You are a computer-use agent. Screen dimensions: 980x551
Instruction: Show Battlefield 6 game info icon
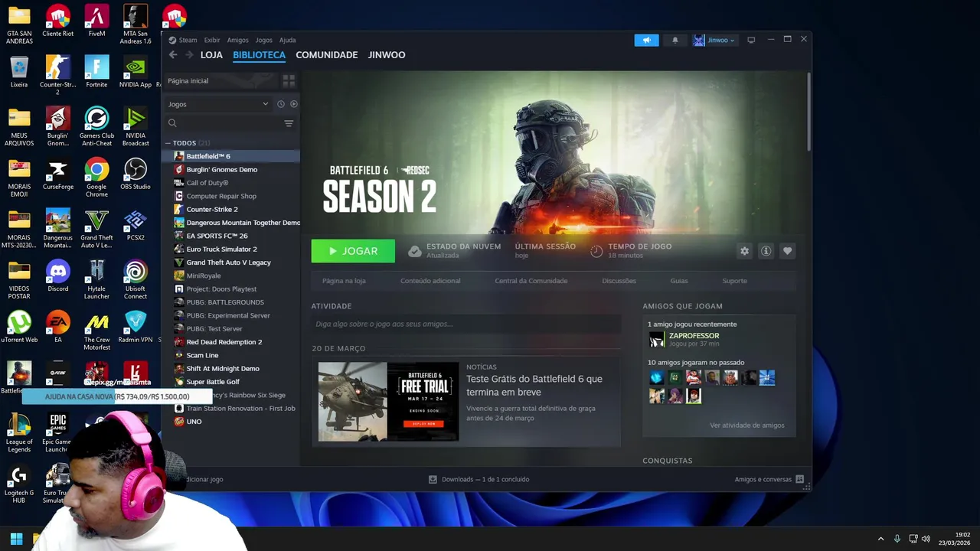coord(766,251)
